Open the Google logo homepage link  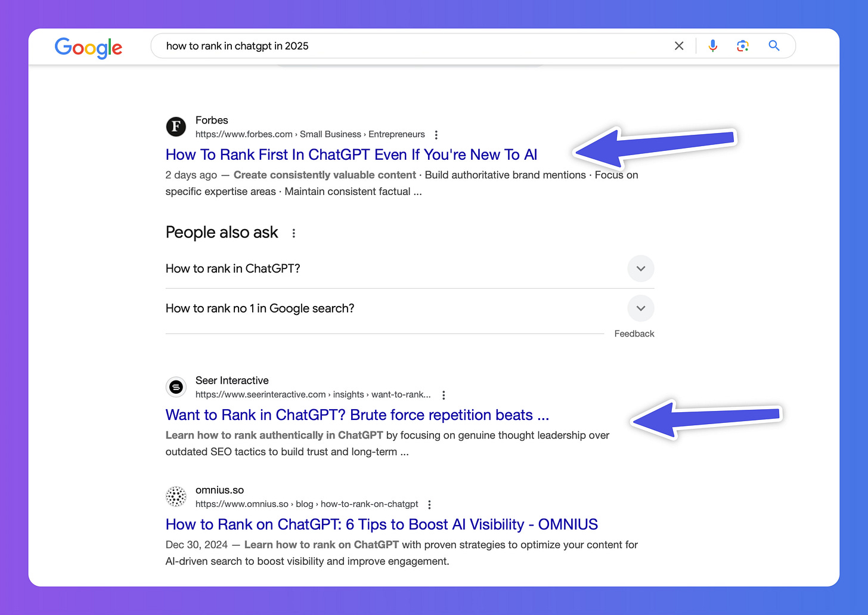(x=88, y=47)
